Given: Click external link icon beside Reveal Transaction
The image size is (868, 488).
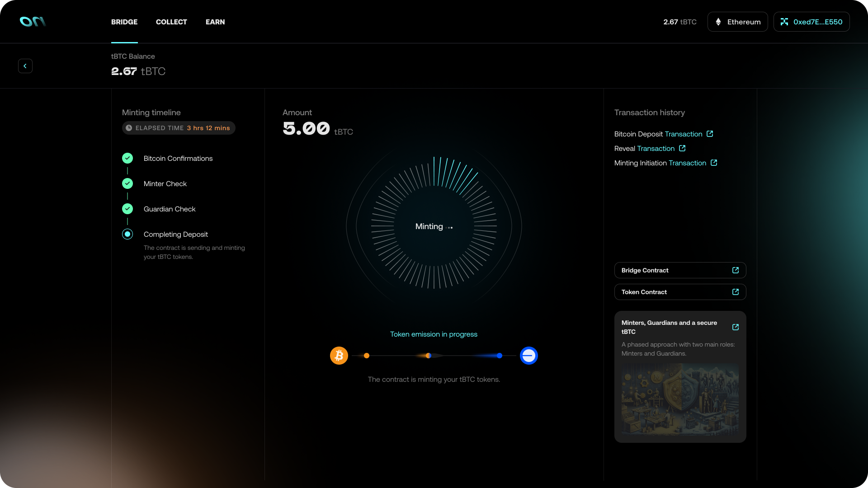Looking at the screenshot, I should [x=682, y=148].
